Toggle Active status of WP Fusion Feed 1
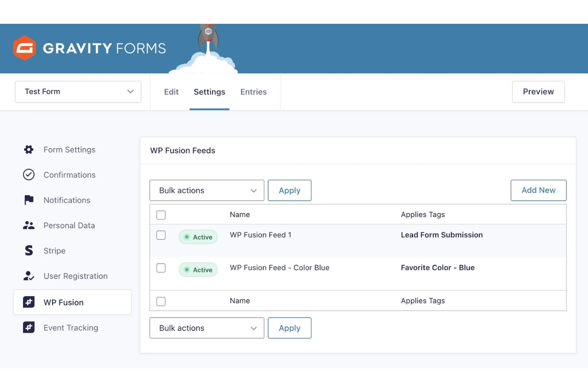The width and height of the screenshot is (588, 392). pos(198,237)
